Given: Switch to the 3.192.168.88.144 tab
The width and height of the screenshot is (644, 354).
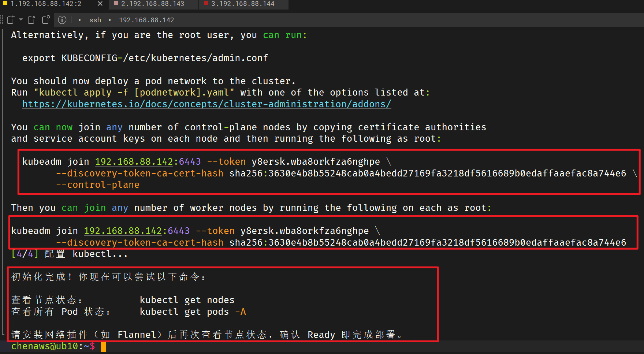Looking at the screenshot, I should point(243,4).
